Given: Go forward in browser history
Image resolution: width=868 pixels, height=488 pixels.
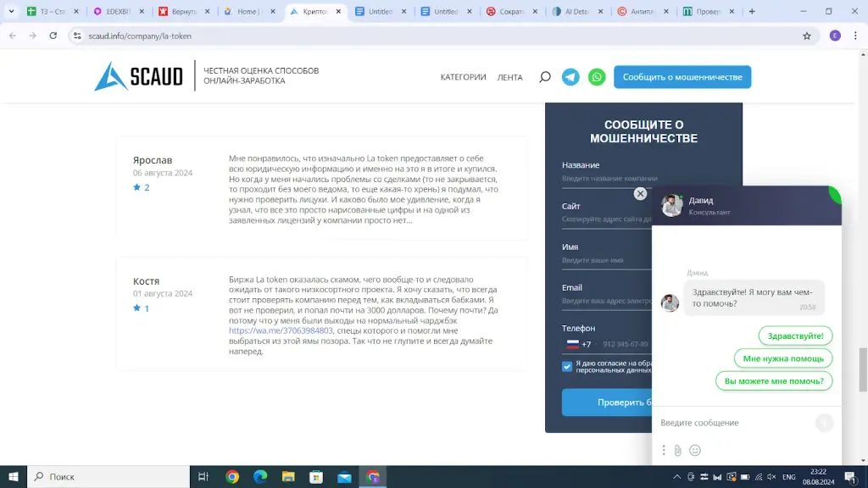Looking at the screenshot, I should [33, 36].
